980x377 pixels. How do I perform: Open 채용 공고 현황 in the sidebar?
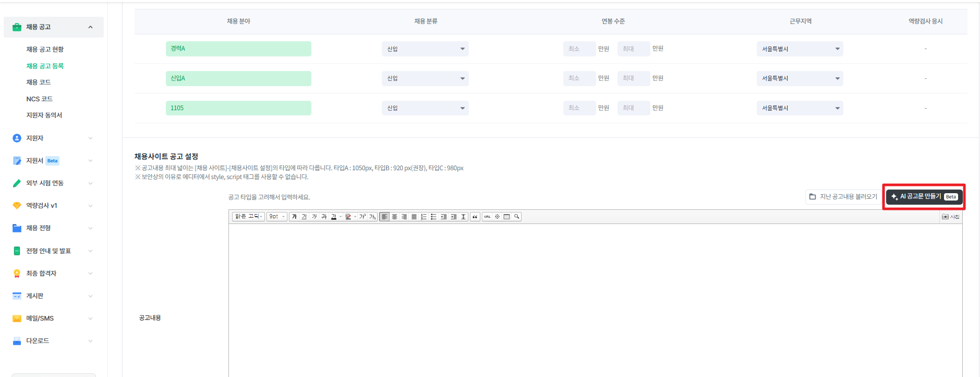pyautogui.click(x=45, y=49)
